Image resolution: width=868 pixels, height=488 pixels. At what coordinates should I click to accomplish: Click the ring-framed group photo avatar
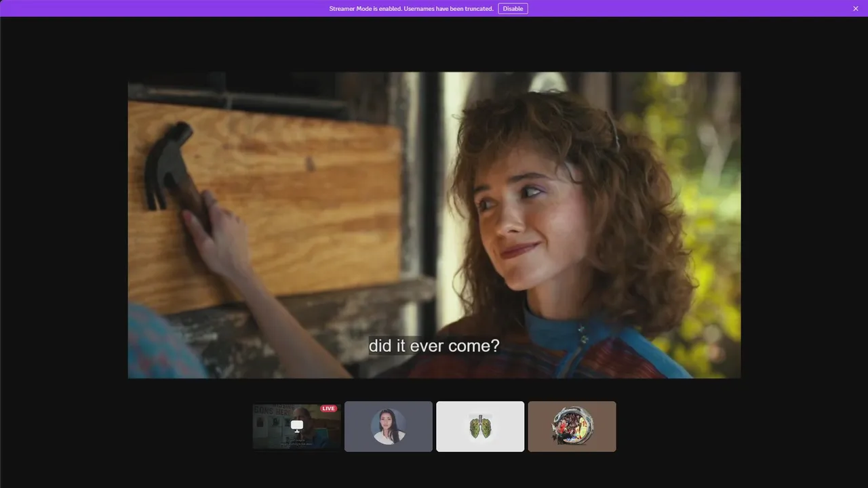coord(572,426)
